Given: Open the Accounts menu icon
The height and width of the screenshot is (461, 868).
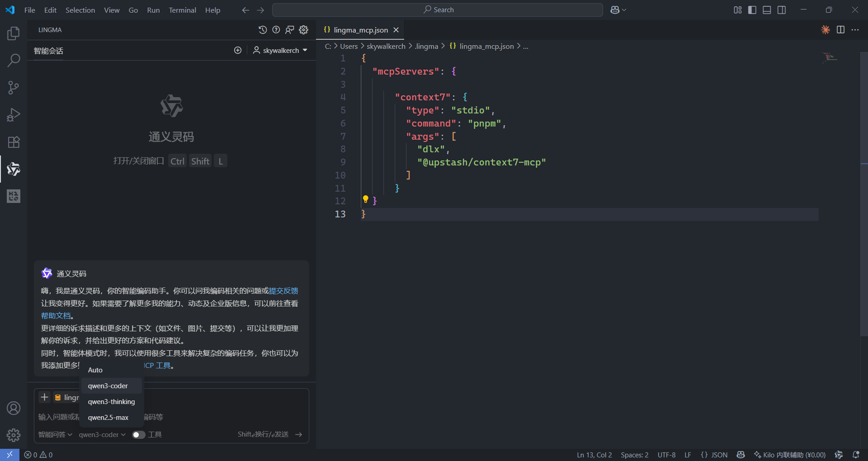Looking at the screenshot, I should [x=14, y=408].
